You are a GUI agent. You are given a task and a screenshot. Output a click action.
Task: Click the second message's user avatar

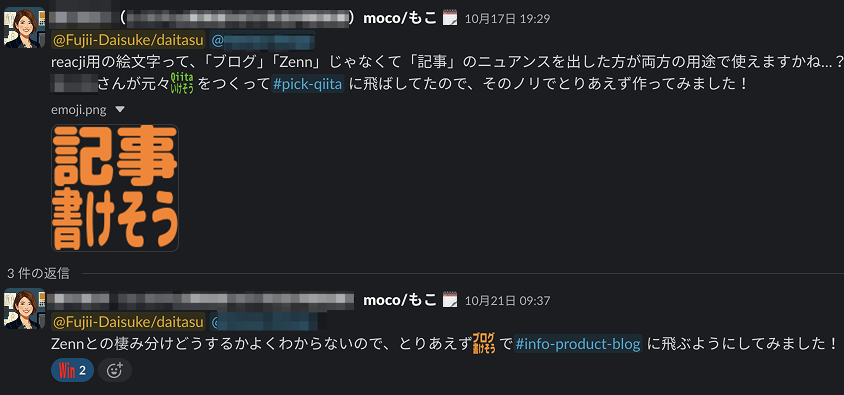(x=24, y=308)
